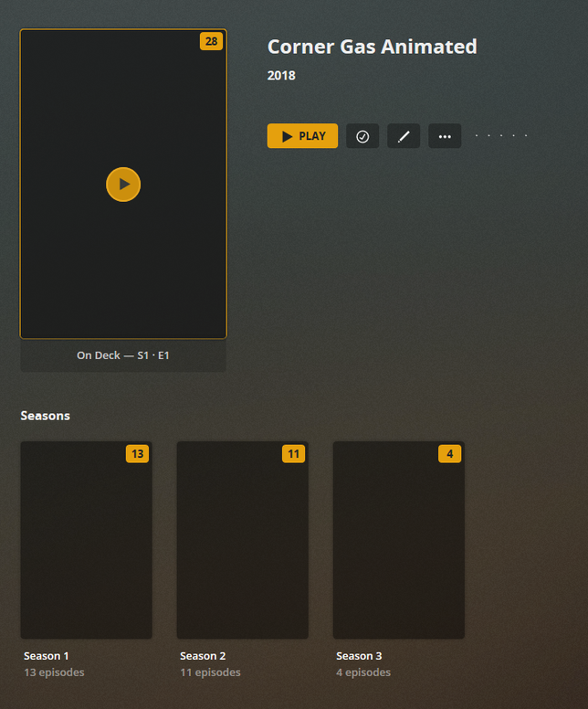The image size is (588, 709).
Task: Mark show as played checkmark icon
Action: pos(362,135)
